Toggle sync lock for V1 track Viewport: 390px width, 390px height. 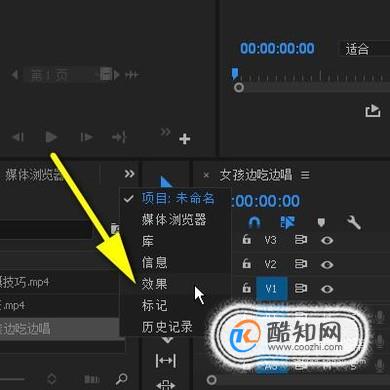click(301, 289)
